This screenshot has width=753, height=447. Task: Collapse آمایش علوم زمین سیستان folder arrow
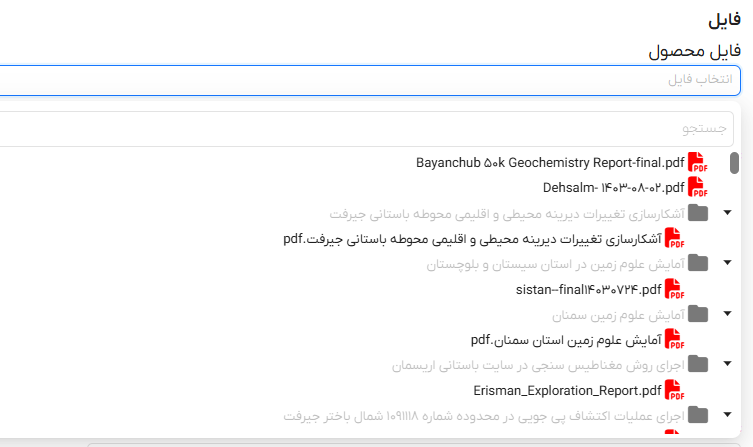[727, 263]
